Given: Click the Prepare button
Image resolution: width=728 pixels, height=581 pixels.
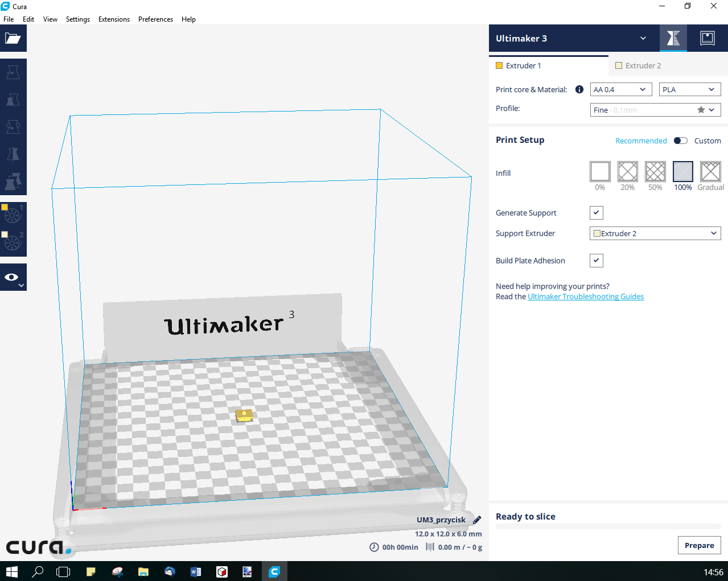Looking at the screenshot, I should pos(700,545).
